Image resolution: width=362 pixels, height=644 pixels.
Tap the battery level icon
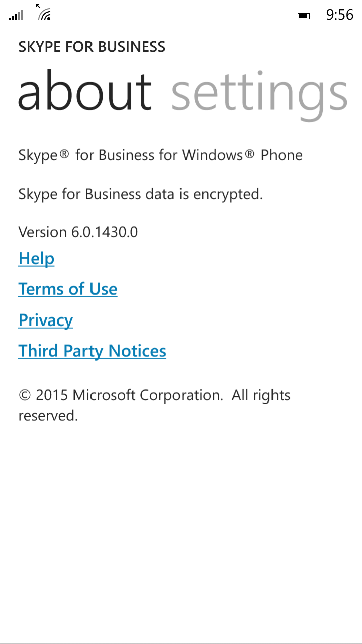click(303, 16)
